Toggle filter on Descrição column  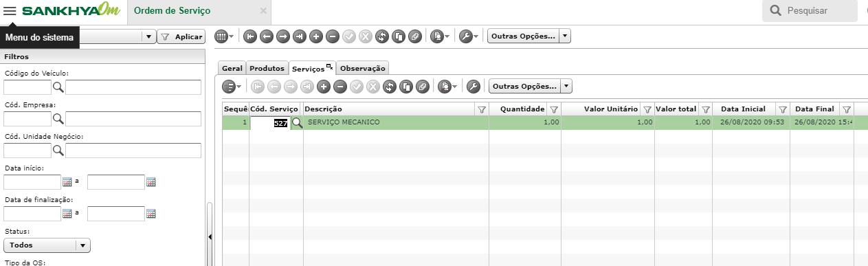click(x=482, y=109)
